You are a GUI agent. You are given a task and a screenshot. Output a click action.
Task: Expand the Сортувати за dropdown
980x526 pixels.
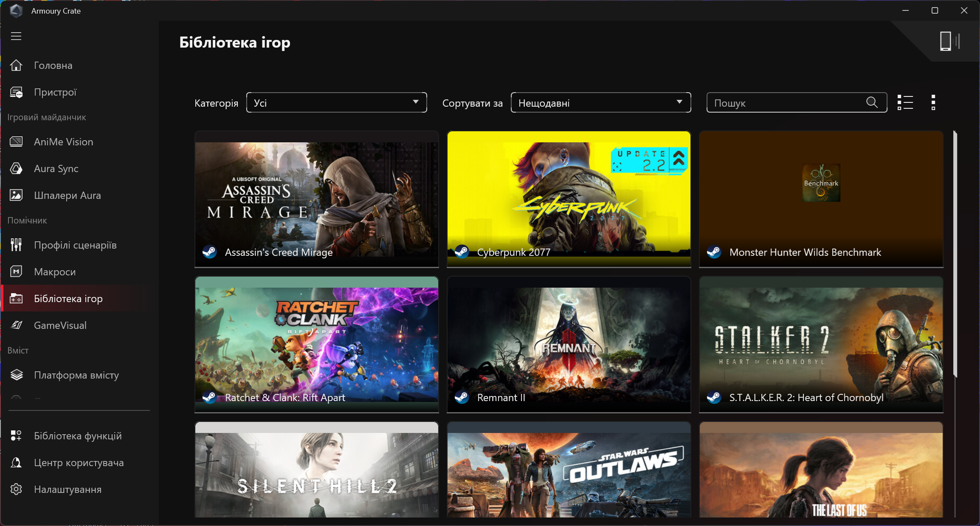(x=600, y=102)
